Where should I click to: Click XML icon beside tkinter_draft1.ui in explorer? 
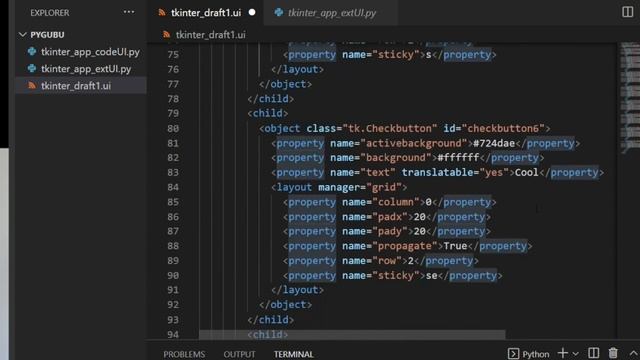32,86
